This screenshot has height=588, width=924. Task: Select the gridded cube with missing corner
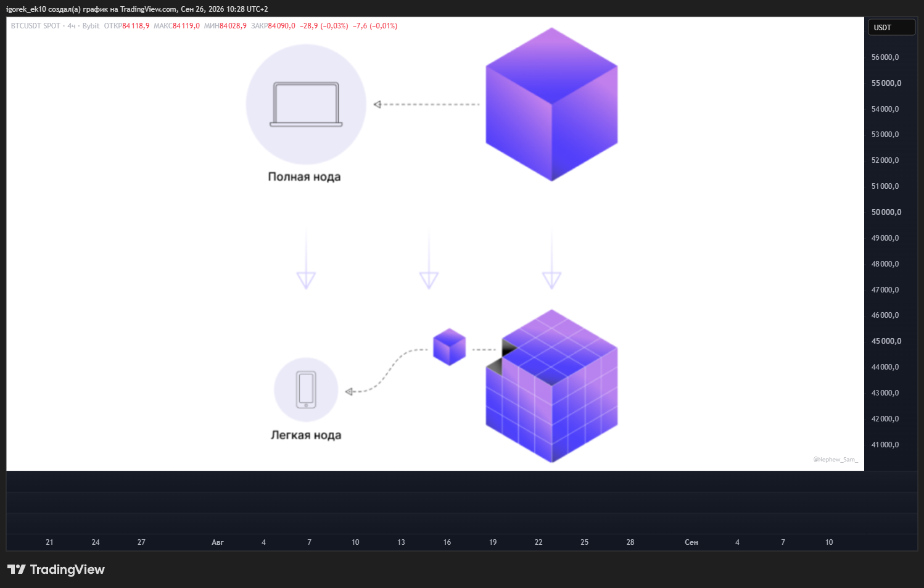[x=551, y=386]
